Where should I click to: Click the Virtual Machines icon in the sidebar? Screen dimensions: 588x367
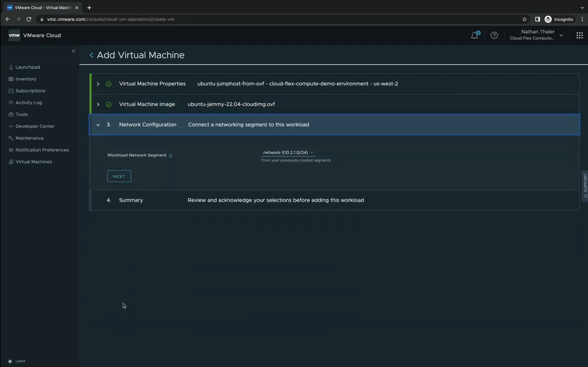[x=11, y=162]
